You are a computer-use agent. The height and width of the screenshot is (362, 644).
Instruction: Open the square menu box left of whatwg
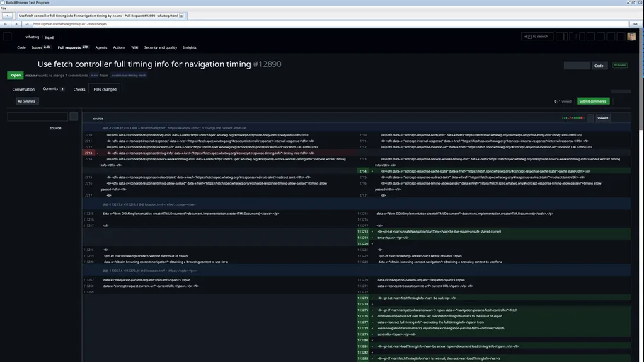7,37
